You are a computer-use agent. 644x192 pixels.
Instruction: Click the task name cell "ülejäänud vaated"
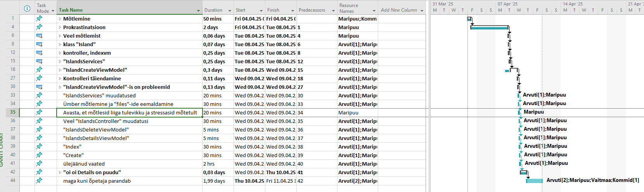pos(84,164)
